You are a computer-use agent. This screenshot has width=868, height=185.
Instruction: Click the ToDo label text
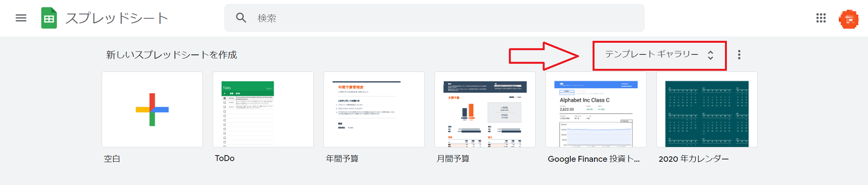coord(225,158)
